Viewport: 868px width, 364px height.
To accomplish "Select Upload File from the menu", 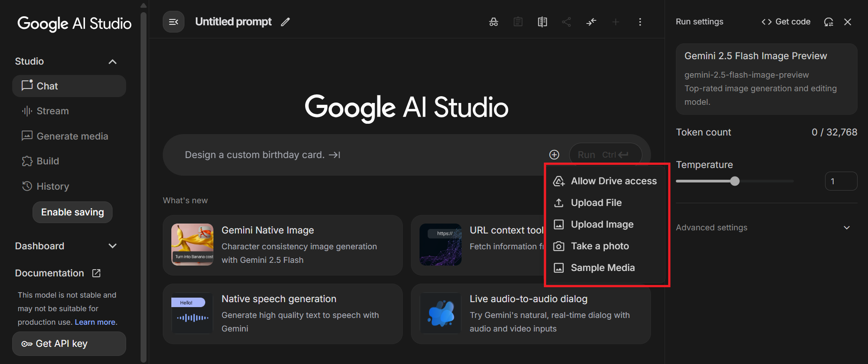I will click(605, 203).
